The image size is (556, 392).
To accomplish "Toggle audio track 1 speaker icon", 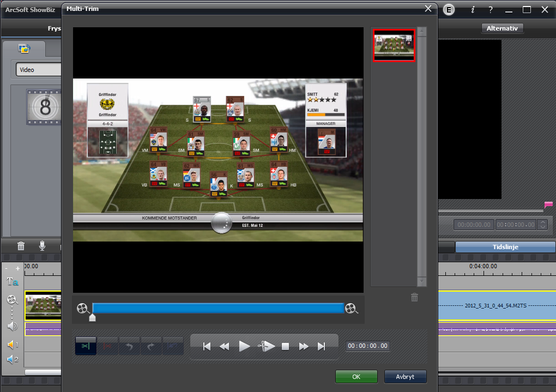I will coord(13,345).
